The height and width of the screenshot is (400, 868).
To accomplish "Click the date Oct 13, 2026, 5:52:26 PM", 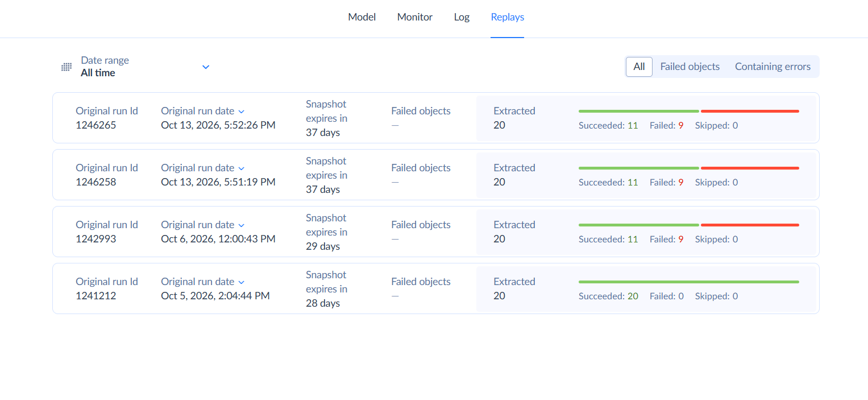I will [x=218, y=125].
